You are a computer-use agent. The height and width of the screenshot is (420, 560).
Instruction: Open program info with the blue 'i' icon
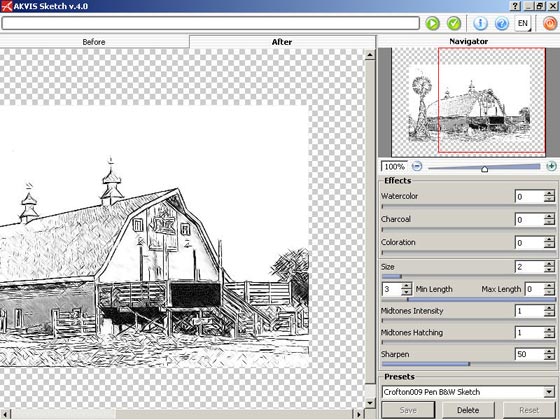click(480, 24)
